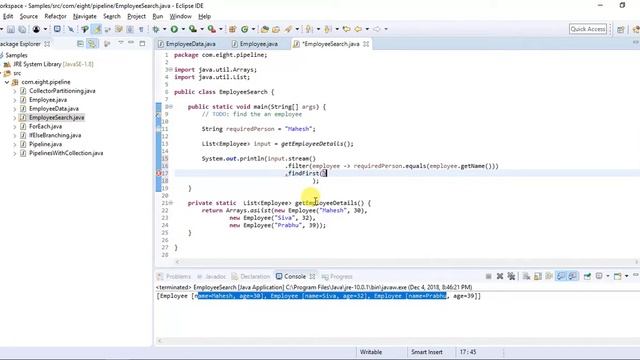
Task: Click the New Java Class toolbar icon
Action: coord(244,29)
